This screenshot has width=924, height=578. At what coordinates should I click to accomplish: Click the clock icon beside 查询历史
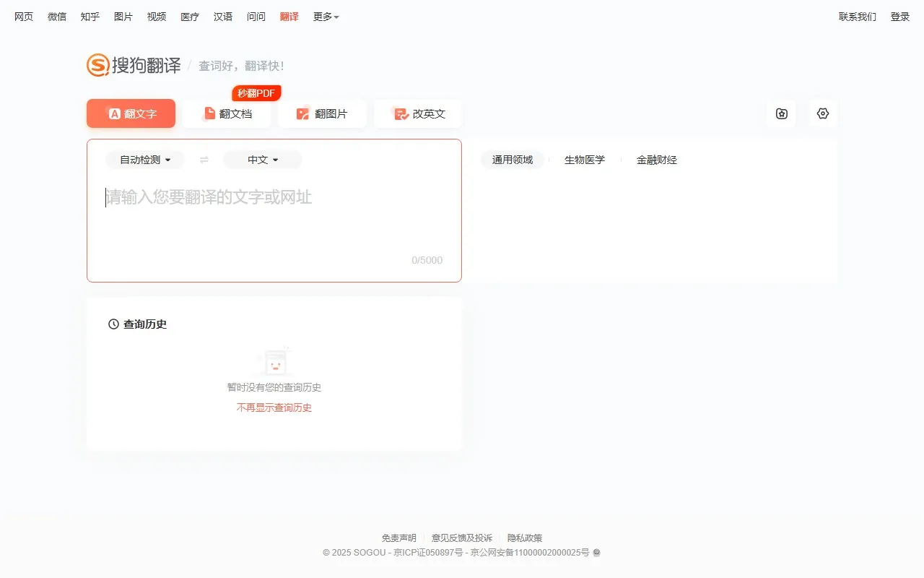(x=111, y=324)
